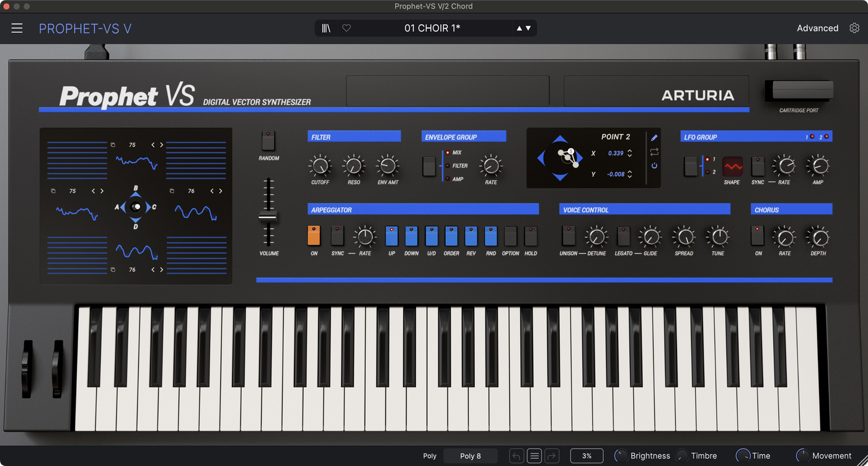Click the 3% CPU meter
The image size is (868, 466).
pyautogui.click(x=587, y=456)
